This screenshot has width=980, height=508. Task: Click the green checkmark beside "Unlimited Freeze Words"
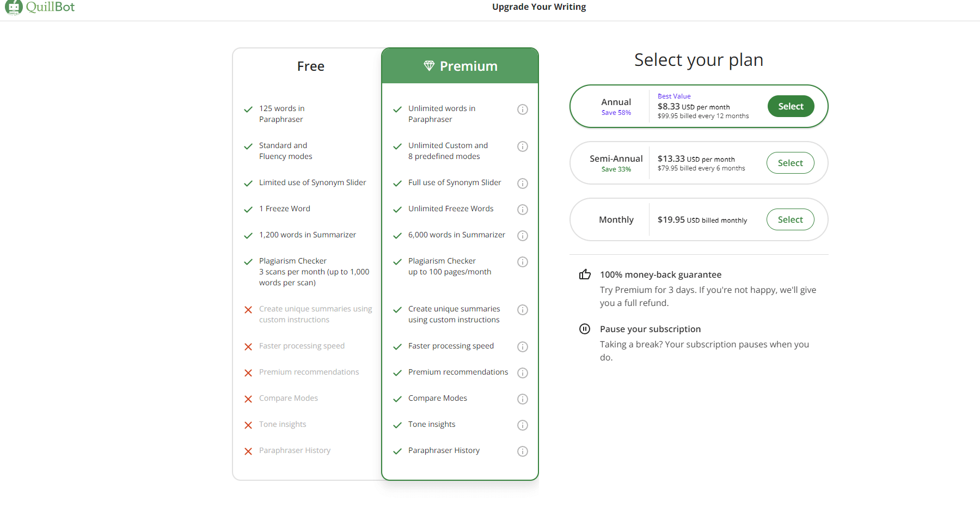click(397, 209)
